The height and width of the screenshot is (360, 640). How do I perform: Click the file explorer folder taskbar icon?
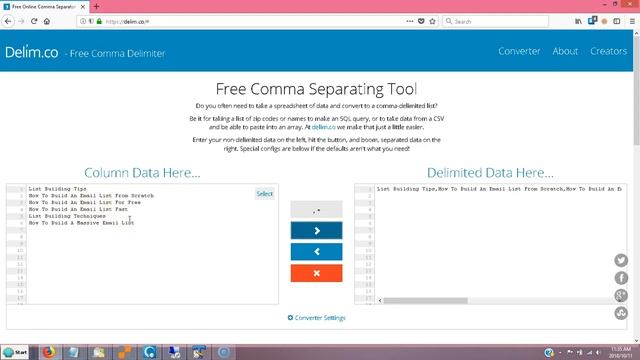pos(98,352)
